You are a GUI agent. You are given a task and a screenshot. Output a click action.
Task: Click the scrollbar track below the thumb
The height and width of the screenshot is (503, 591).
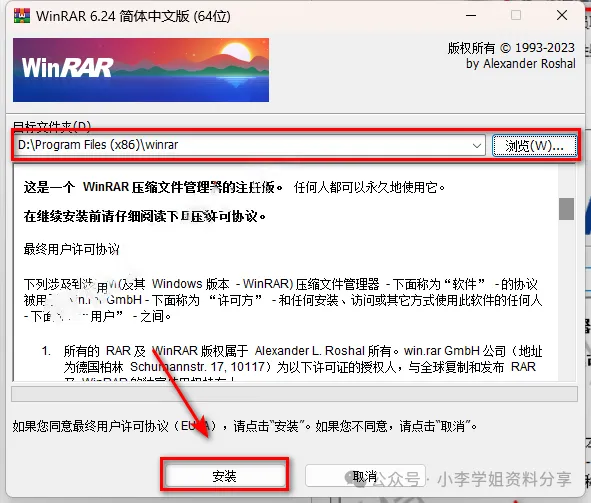(566, 300)
